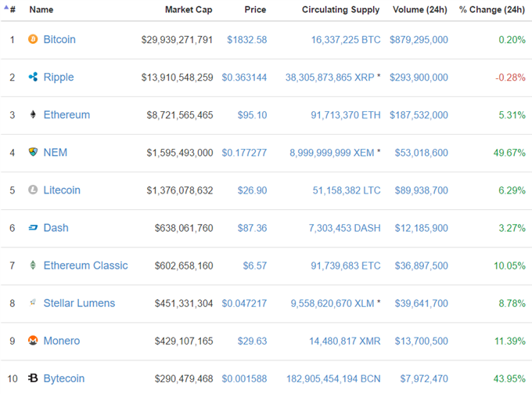The width and height of the screenshot is (532, 394).
Task: Sort table by Price column header
Action: coord(255,9)
